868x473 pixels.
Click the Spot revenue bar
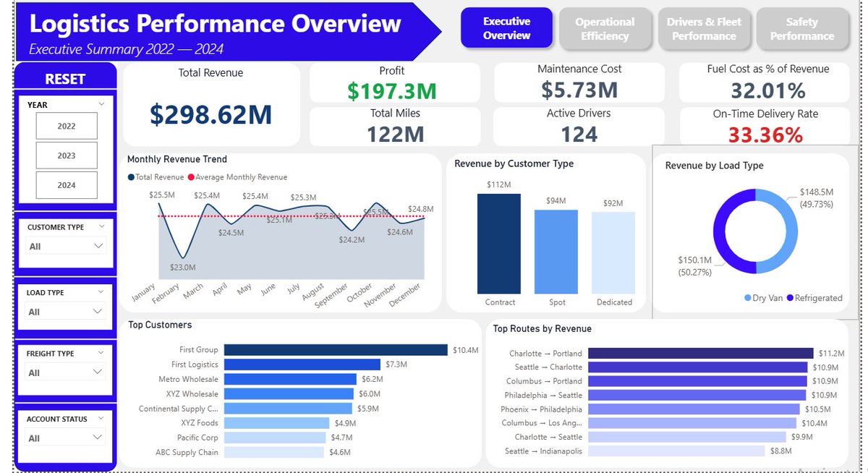click(556, 252)
